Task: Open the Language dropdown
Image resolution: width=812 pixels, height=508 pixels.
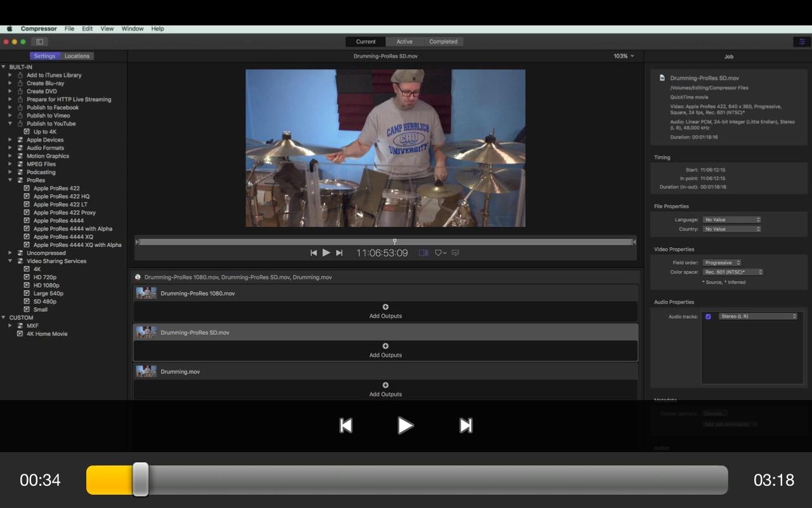Action: pyautogui.click(x=732, y=220)
